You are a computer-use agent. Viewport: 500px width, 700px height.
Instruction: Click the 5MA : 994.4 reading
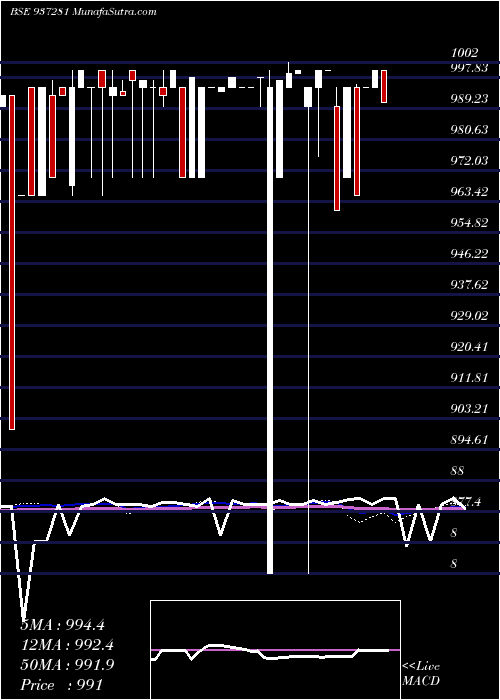click(x=63, y=625)
